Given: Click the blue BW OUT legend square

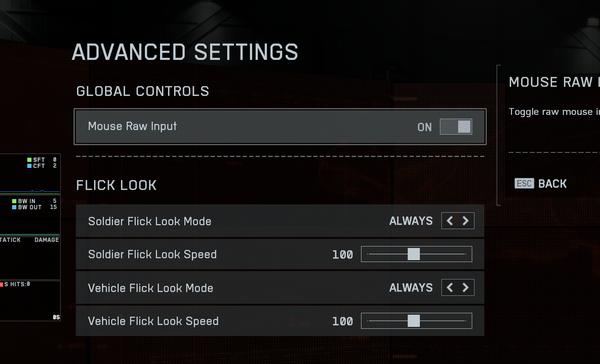Looking at the screenshot, I should (x=14, y=207).
